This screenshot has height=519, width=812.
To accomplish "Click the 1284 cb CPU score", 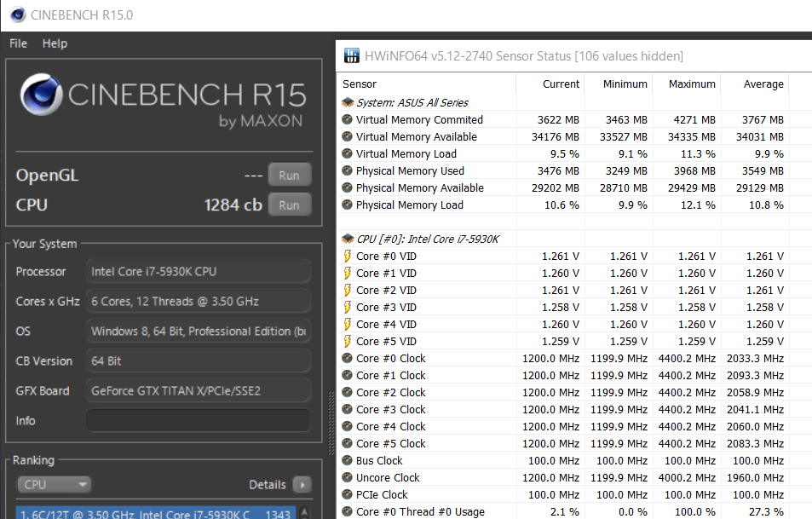I will tap(233, 205).
